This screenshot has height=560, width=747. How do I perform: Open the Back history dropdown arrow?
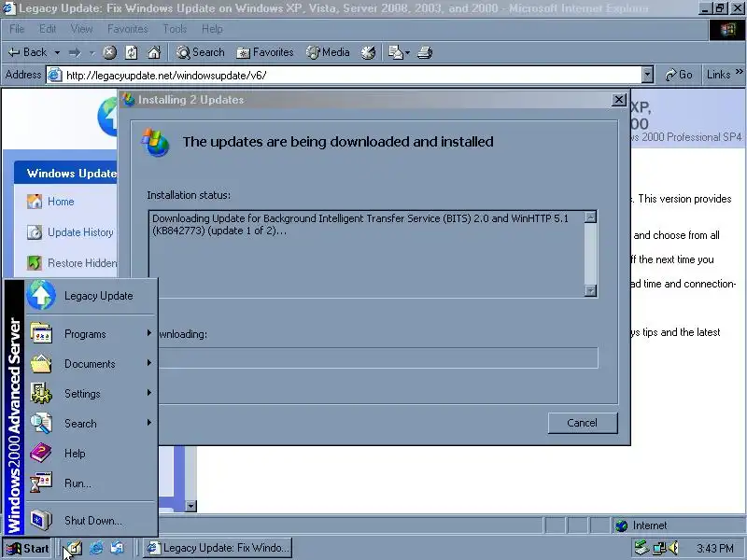tap(57, 52)
